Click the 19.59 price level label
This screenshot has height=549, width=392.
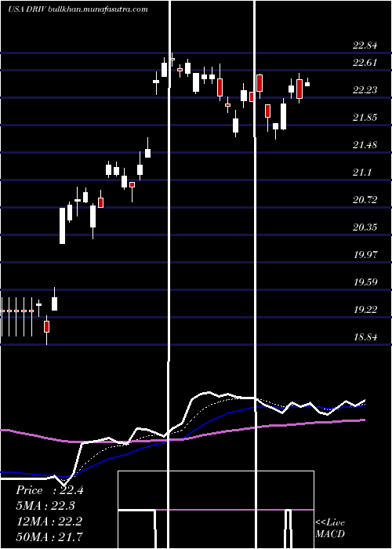365,282
